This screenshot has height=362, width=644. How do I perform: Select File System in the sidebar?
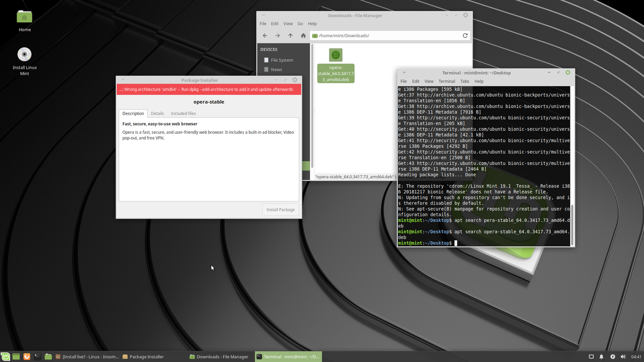pos(282,60)
